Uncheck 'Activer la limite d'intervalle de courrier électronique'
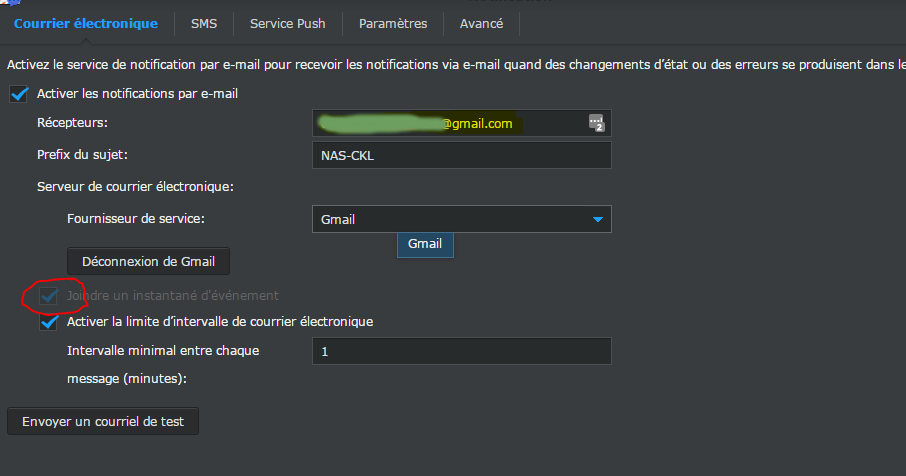906x476 pixels. pos(48,322)
